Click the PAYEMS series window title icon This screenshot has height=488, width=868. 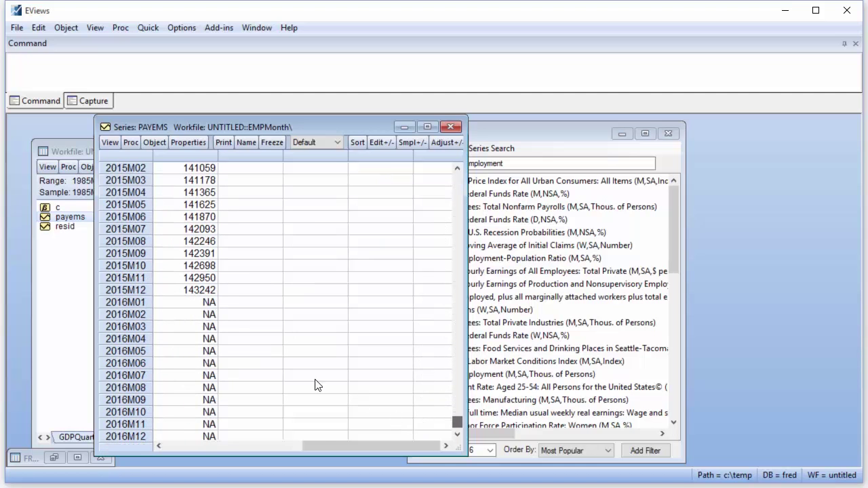105,127
